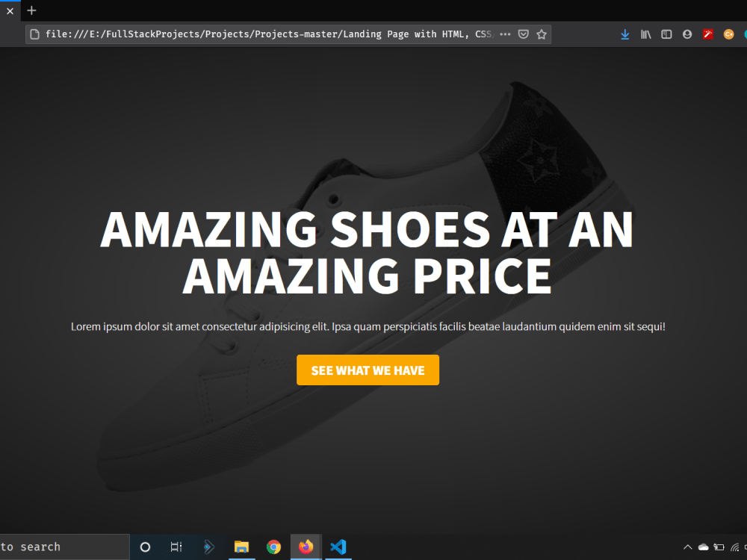Image resolution: width=747 pixels, height=560 pixels.
Task: Open Cortana circle icon on taskbar
Action: click(x=145, y=547)
